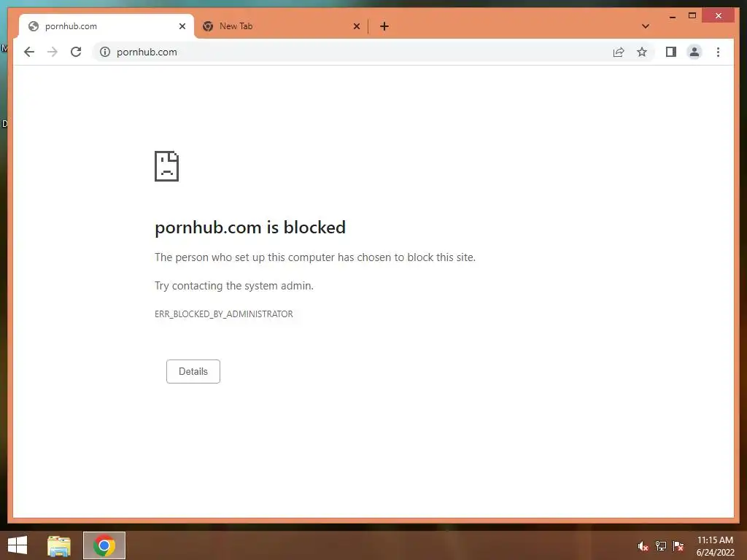
Task: Bookmark this tab with the star icon
Action: coord(642,52)
